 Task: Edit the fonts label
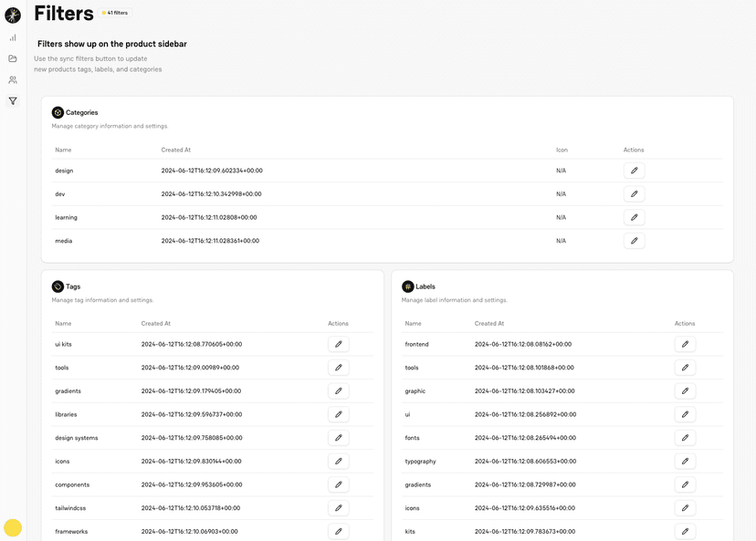coord(685,438)
